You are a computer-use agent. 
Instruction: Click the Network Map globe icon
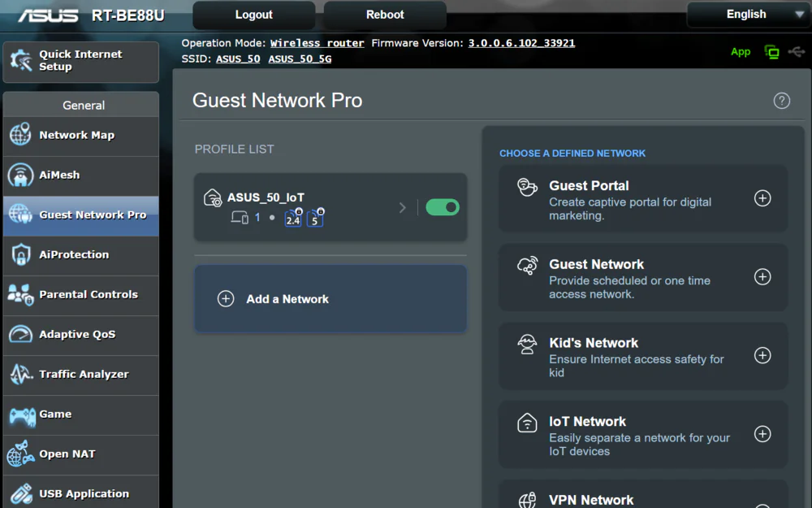click(20, 135)
